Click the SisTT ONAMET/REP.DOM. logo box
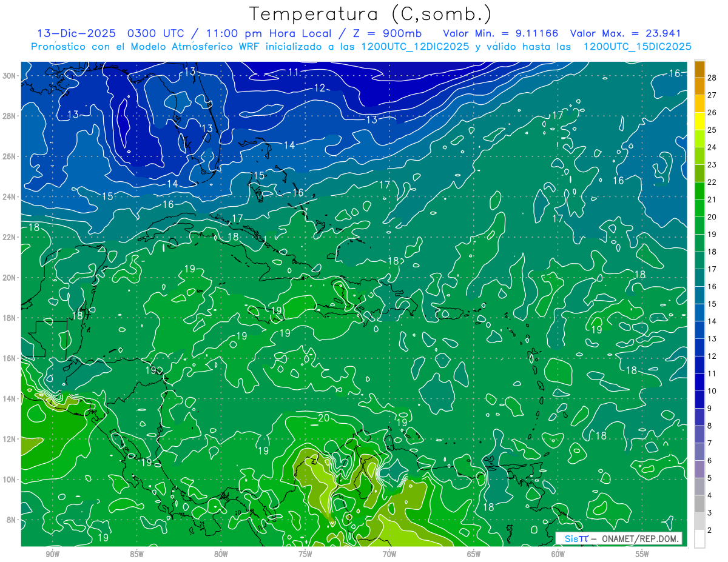Screen dimensions: 728x562 coord(619,538)
